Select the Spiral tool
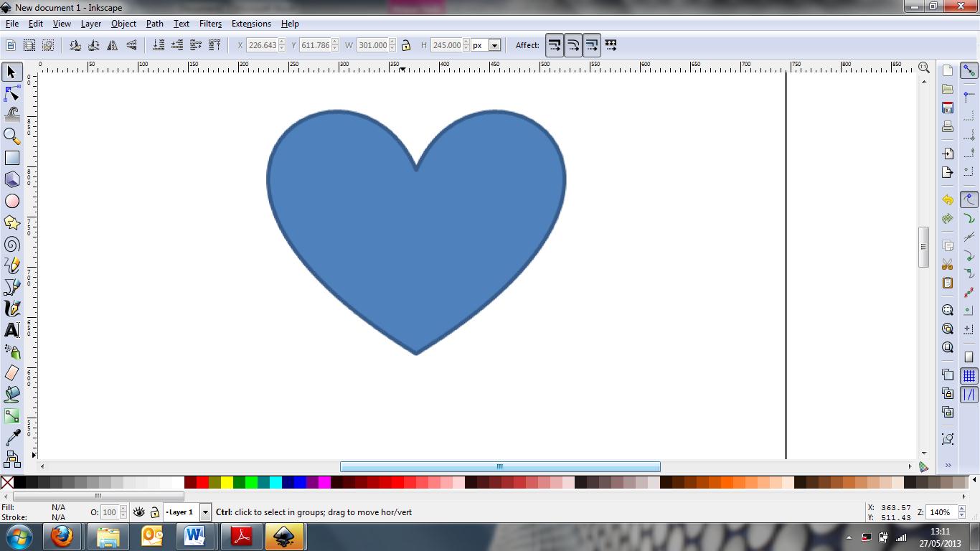Screen dimensions: 980x551 (11, 244)
